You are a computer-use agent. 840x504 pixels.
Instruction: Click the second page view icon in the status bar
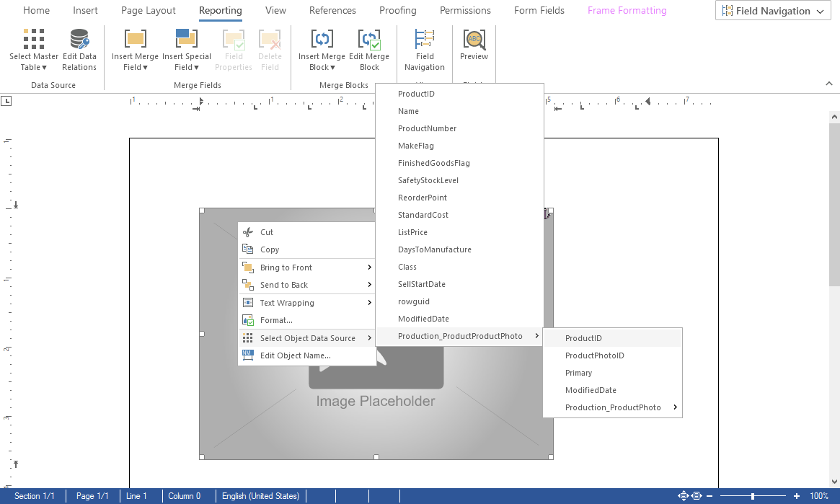pyautogui.click(x=697, y=496)
